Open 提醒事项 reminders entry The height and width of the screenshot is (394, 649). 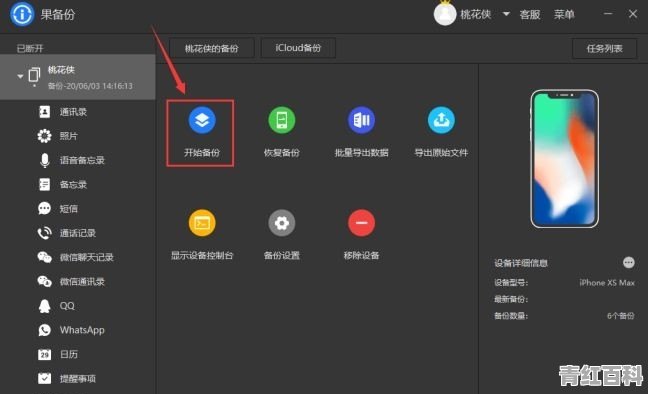[x=78, y=378]
